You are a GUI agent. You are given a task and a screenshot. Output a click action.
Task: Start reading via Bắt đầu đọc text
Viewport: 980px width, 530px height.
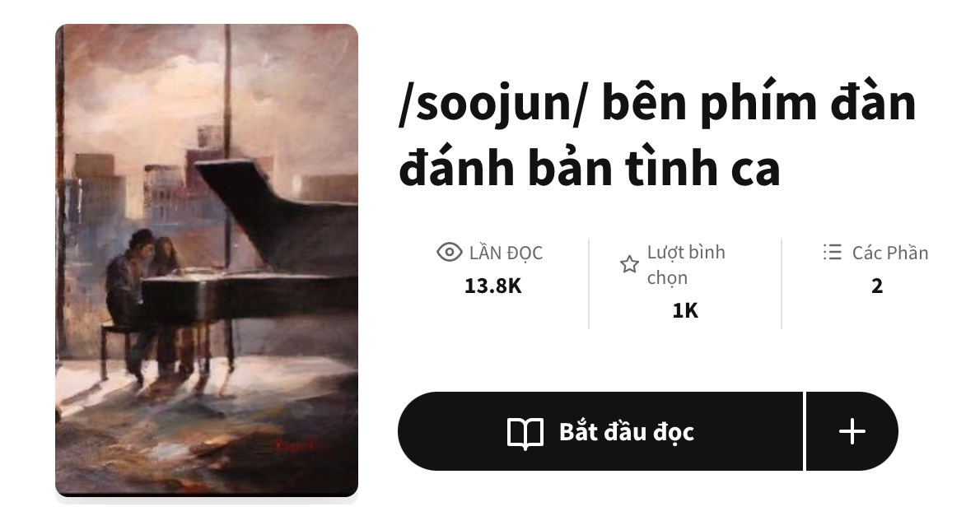click(x=626, y=432)
